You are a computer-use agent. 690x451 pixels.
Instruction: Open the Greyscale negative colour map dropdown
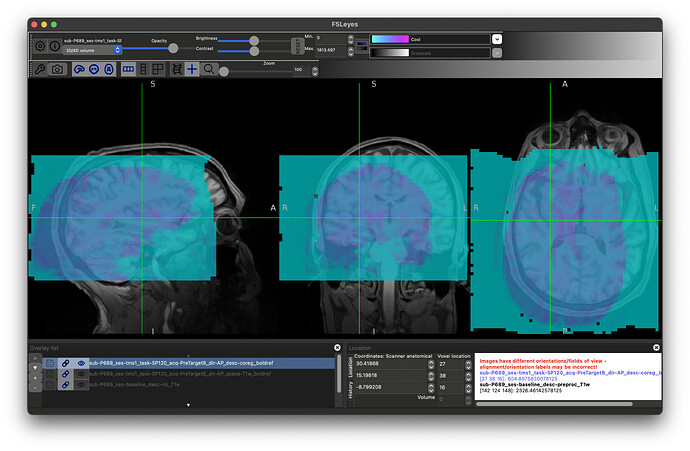point(496,53)
